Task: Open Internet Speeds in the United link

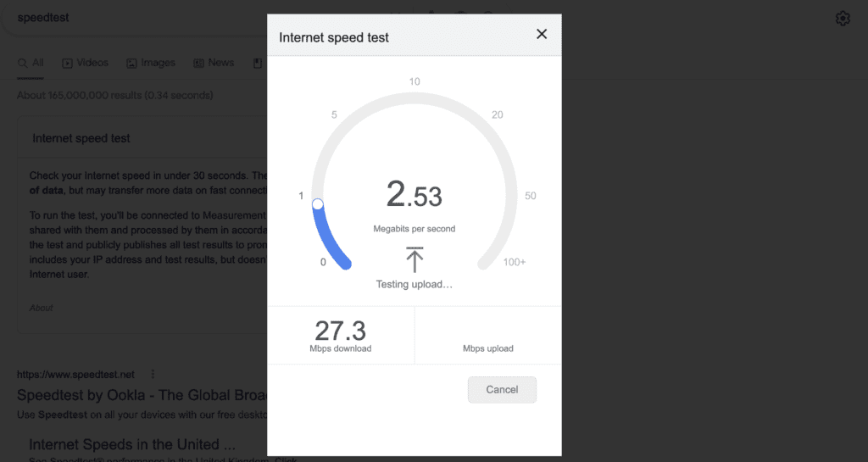Action: (132, 444)
